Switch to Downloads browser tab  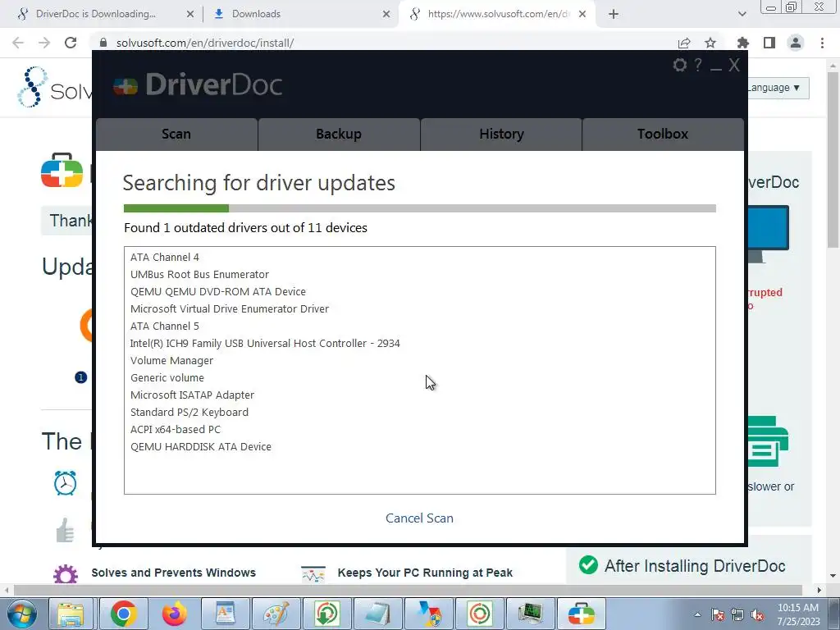pyautogui.click(x=256, y=14)
